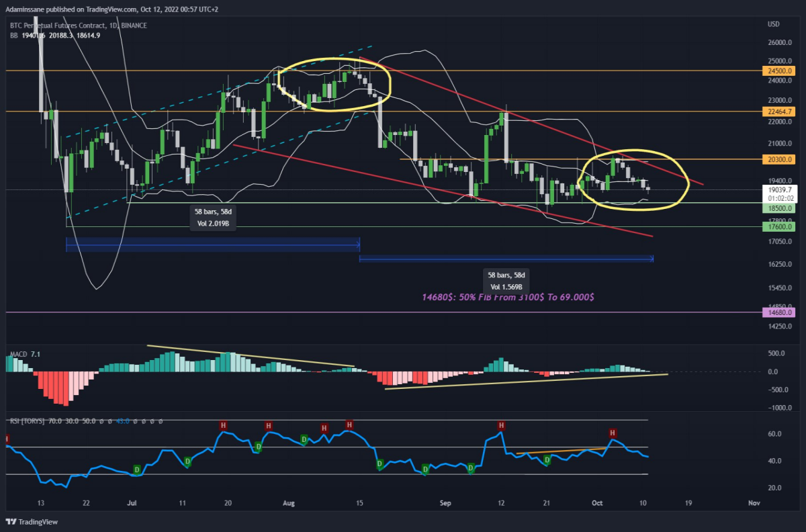
Task: Click the red H marker at leftmost RSI edge
Action: coord(7,439)
